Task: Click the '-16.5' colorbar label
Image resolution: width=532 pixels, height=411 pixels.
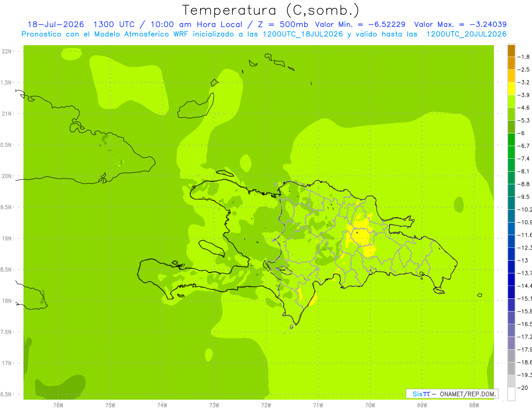Action: pos(525,324)
